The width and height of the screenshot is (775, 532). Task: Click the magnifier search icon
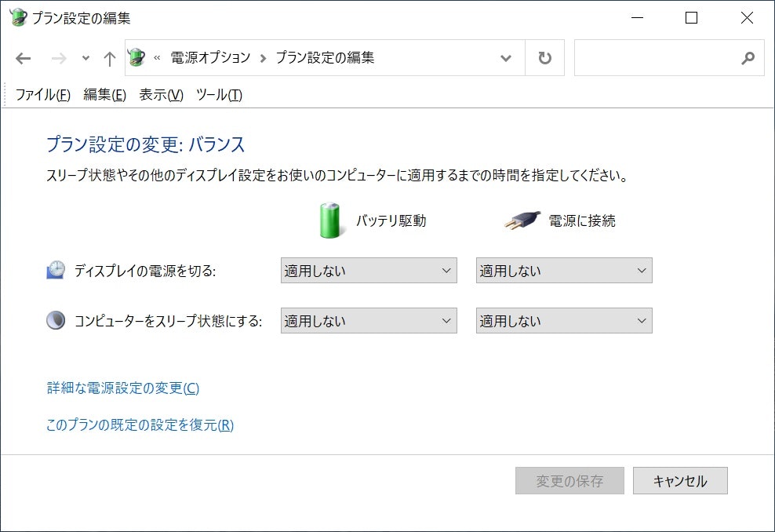point(748,58)
